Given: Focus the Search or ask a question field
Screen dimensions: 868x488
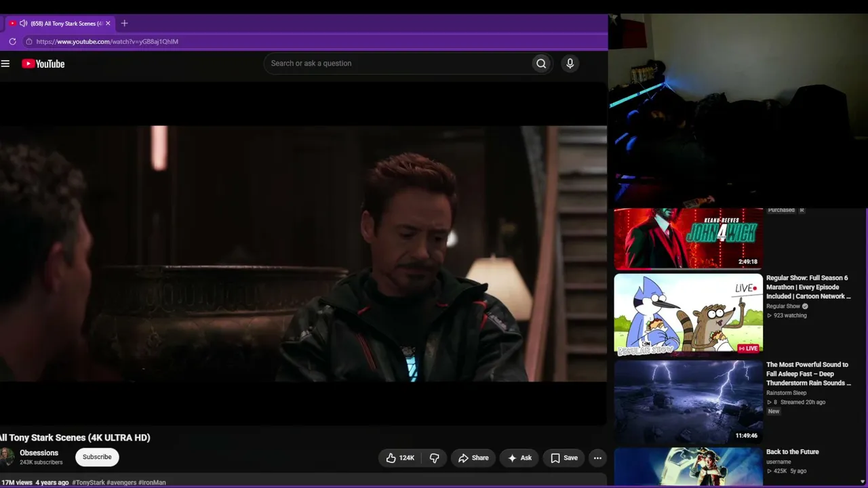Looking at the screenshot, I should point(397,64).
